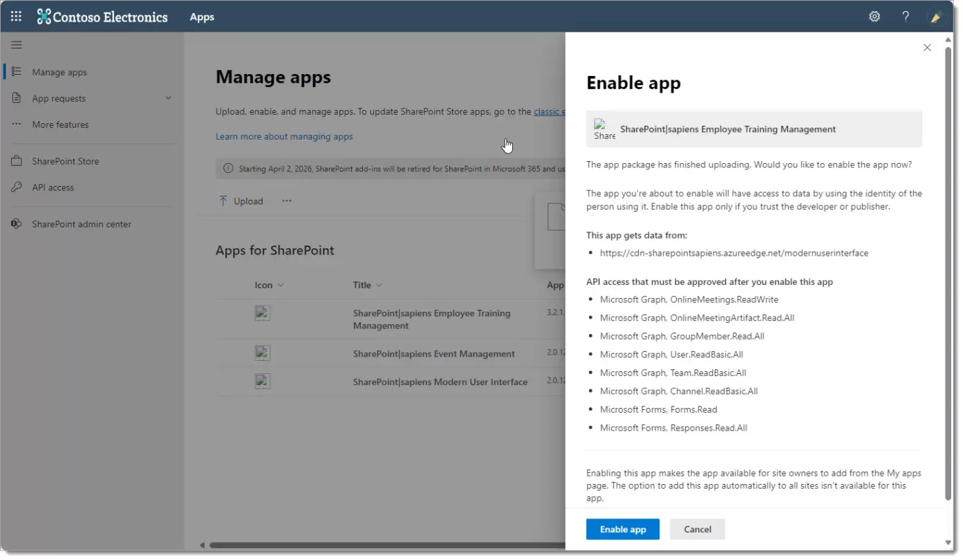The width and height of the screenshot is (963, 560).
Task: Click the Upload arrow icon
Action: point(223,201)
